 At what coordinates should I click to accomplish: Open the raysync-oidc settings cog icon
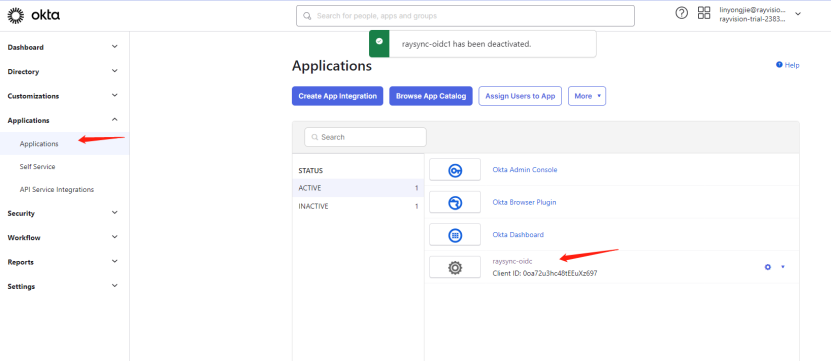(x=767, y=267)
